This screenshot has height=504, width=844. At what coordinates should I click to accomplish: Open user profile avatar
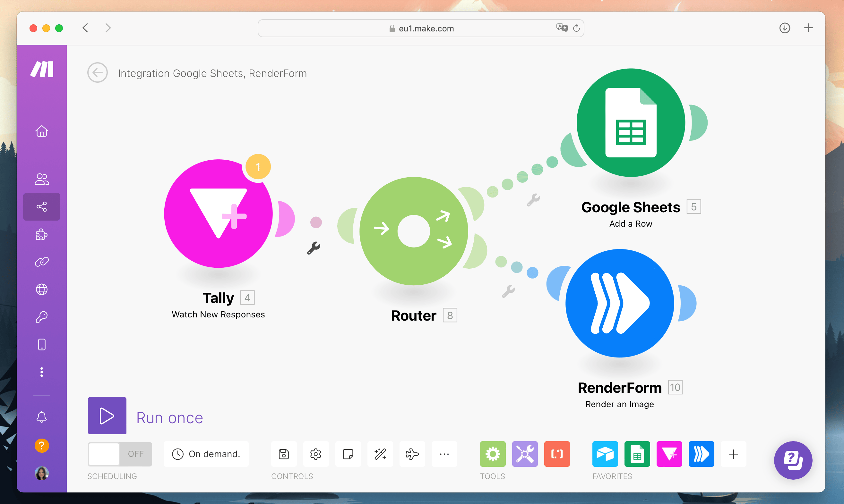(x=42, y=473)
